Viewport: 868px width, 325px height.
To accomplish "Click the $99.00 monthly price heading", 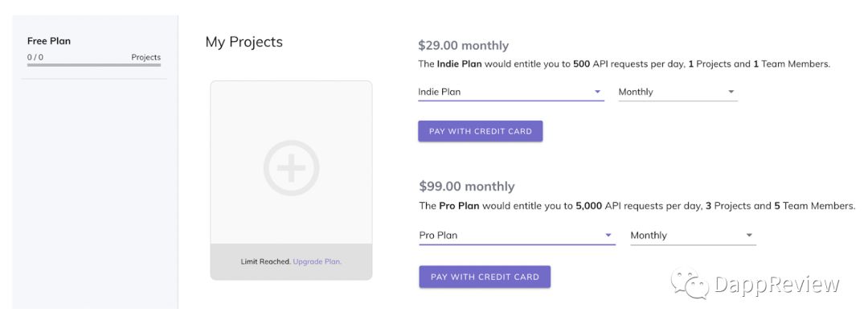I will [467, 186].
